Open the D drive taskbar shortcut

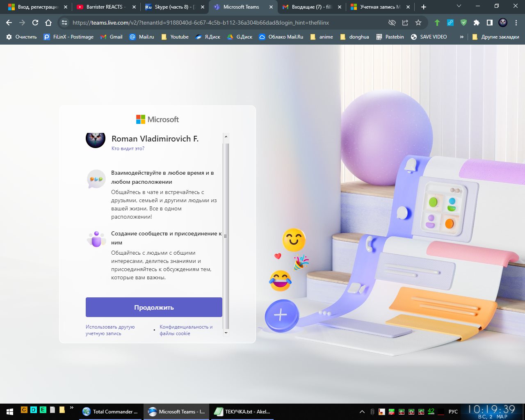34,409
